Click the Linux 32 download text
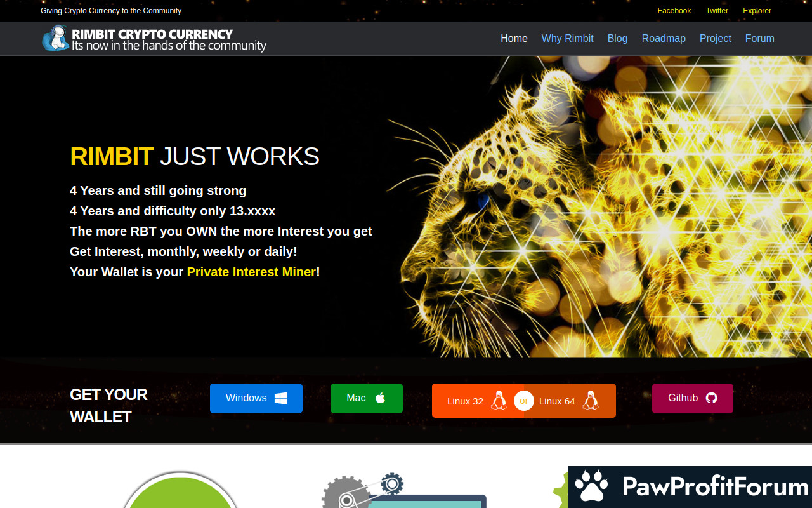The height and width of the screenshot is (508, 812). tap(465, 401)
